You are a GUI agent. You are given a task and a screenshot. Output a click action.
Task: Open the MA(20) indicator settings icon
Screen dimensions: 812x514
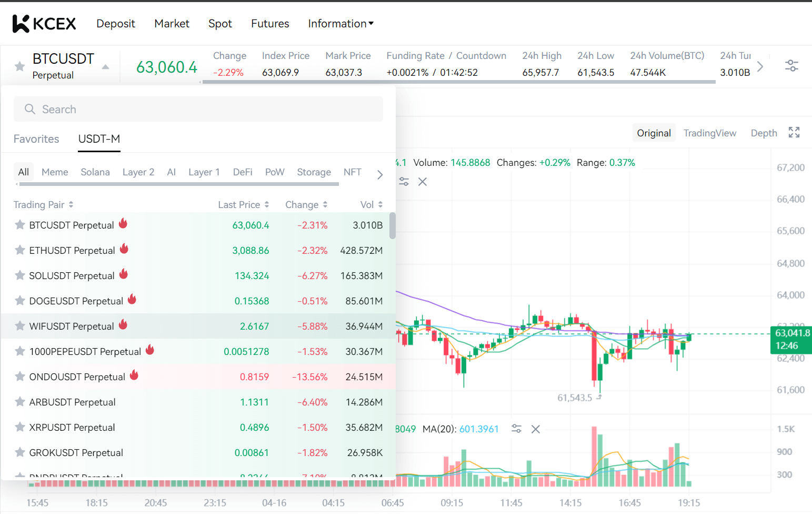coord(516,429)
